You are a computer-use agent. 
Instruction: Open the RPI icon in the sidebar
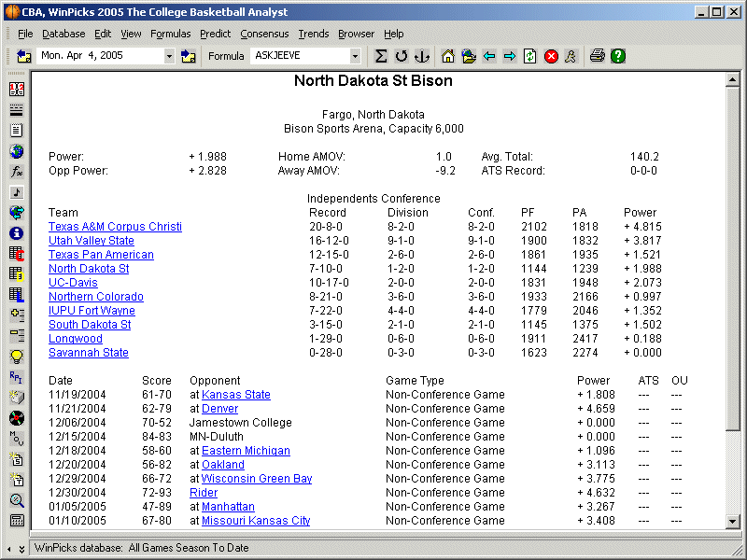pos(17,377)
